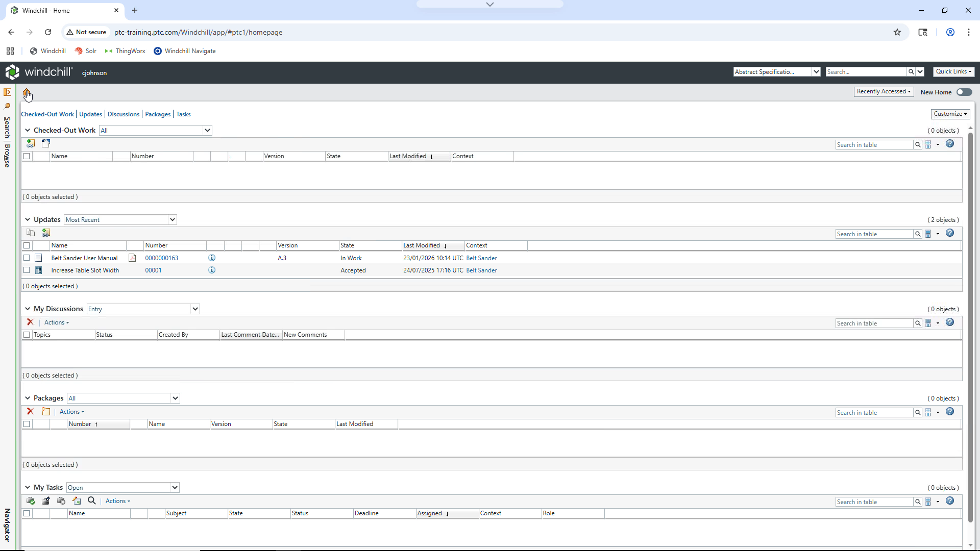Open the Updates 'Most Recent' dropdown
This screenshot has width=980, height=551.
tap(120, 220)
